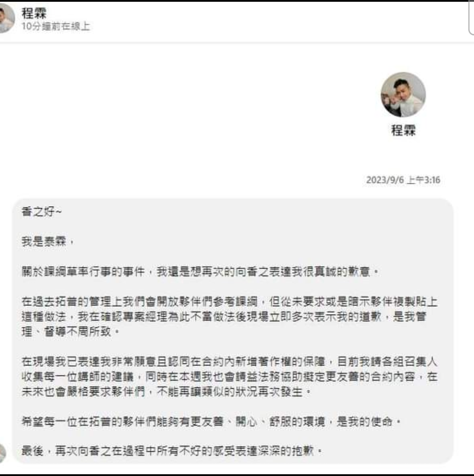Image resolution: width=474 pixels, height=476 pixels.
Task: Click the closing line starting 最後,再次向香之
Action: pos(172,451)
